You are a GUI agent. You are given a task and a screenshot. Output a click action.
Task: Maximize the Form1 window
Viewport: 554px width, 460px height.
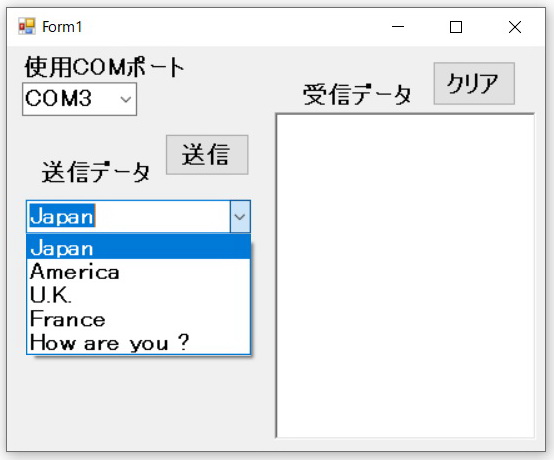pyautogui.click(x=456, y=27)
